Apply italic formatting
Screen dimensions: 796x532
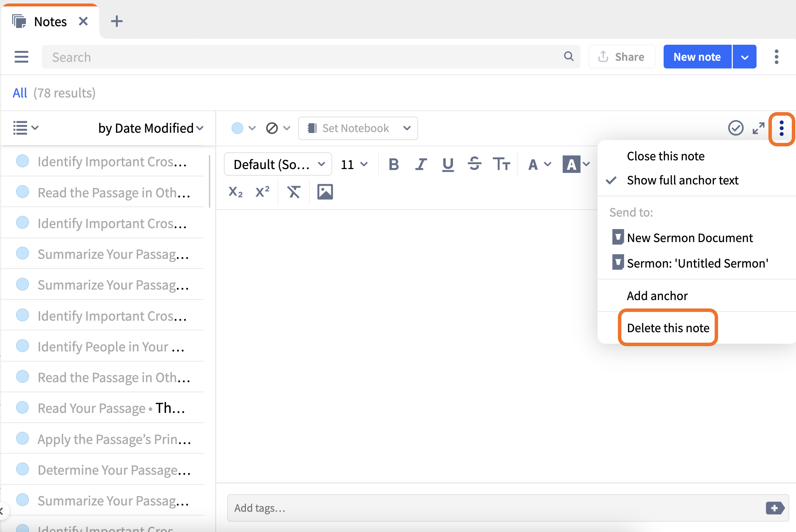(x=421, y=164)
